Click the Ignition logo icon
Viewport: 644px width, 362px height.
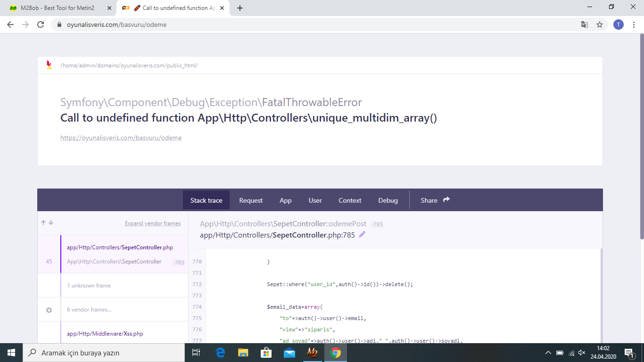pos(49,65)
